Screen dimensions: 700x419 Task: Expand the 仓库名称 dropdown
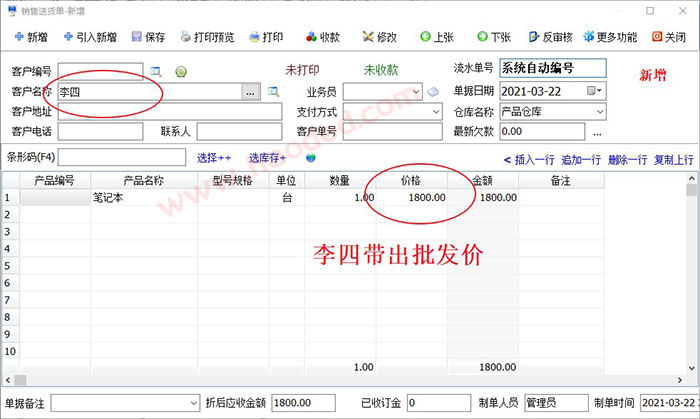point(600,112)
